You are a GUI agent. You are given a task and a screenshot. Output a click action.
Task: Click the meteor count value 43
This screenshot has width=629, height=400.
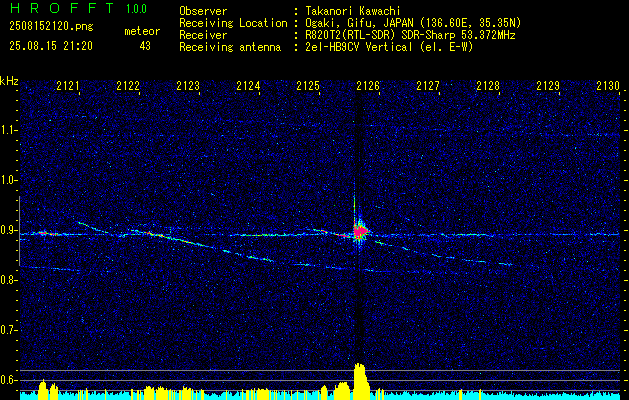(145, 46)
